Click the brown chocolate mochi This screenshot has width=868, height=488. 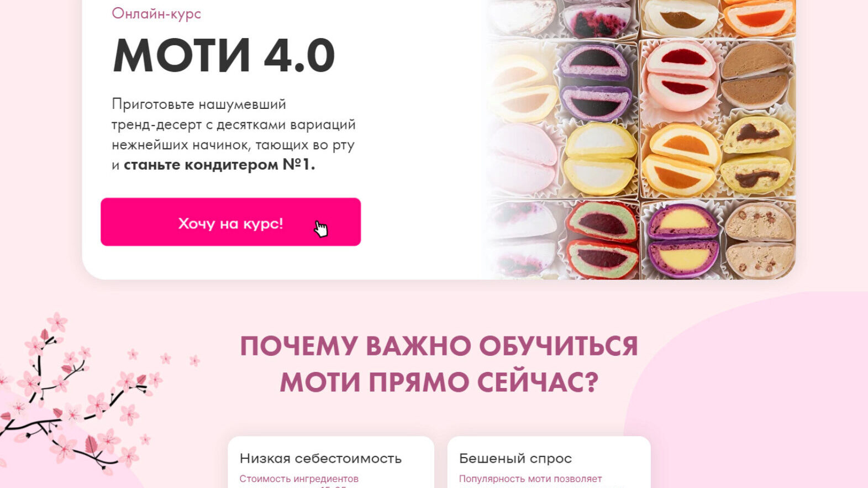(755, 75)
